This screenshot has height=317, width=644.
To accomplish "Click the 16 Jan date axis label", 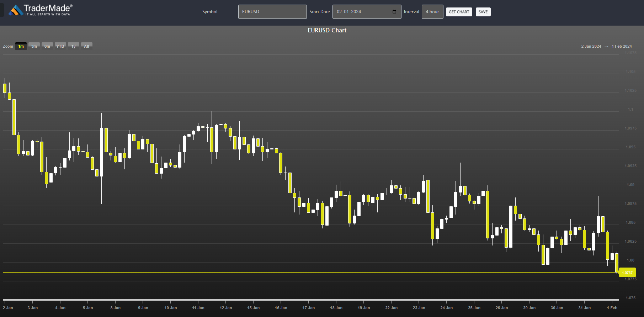I will pyautogui.click(x=281, y=308).
